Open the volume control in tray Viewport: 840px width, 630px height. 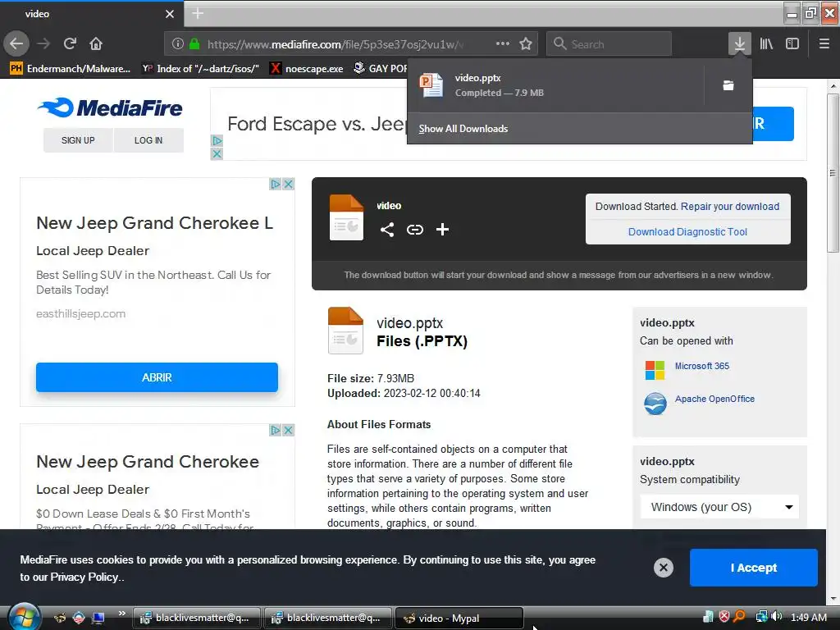(776, 617)
